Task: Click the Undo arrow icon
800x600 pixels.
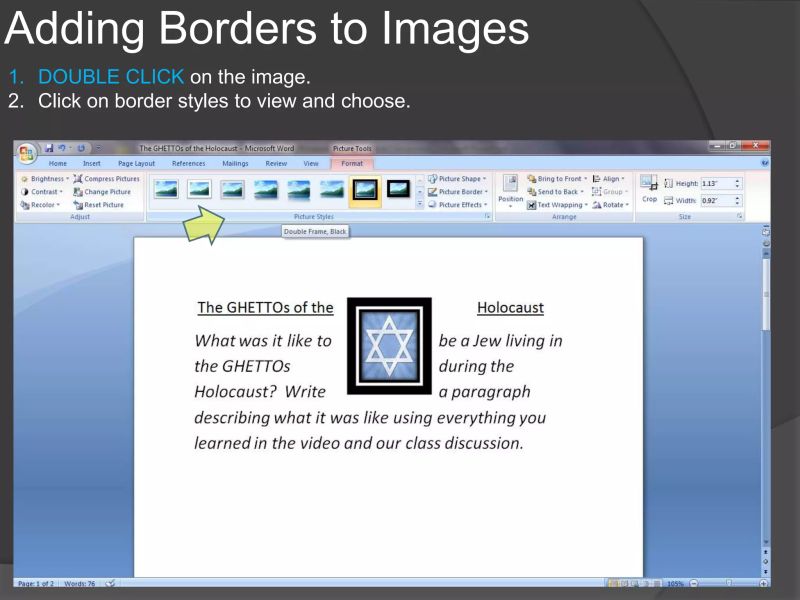Action: [60, 148]
